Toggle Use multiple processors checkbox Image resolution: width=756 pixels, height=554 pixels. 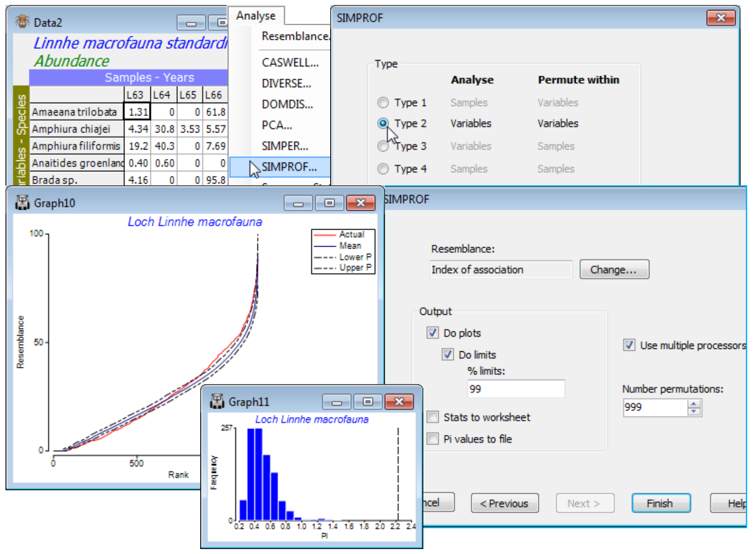(630, 345)
